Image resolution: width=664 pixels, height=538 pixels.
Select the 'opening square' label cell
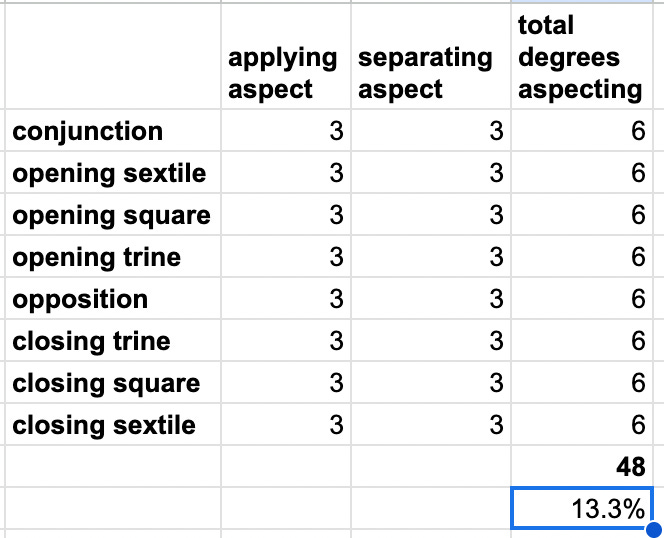[x=113, y=214]
